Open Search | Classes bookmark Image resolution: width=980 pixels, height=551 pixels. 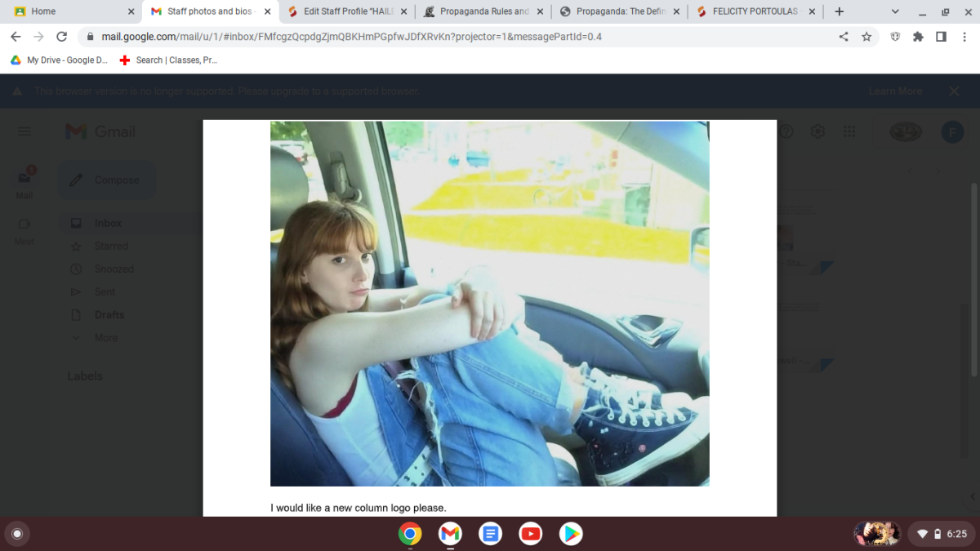point(168,60)
